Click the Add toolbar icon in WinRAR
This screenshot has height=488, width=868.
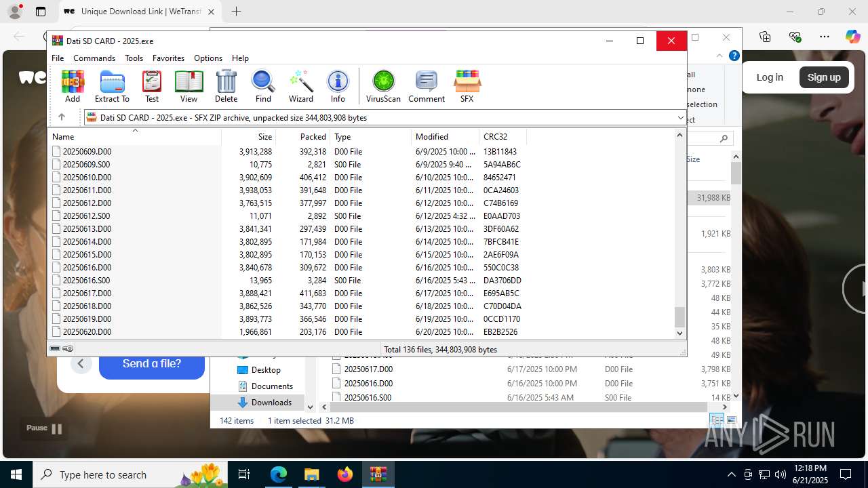coord(73,86)
